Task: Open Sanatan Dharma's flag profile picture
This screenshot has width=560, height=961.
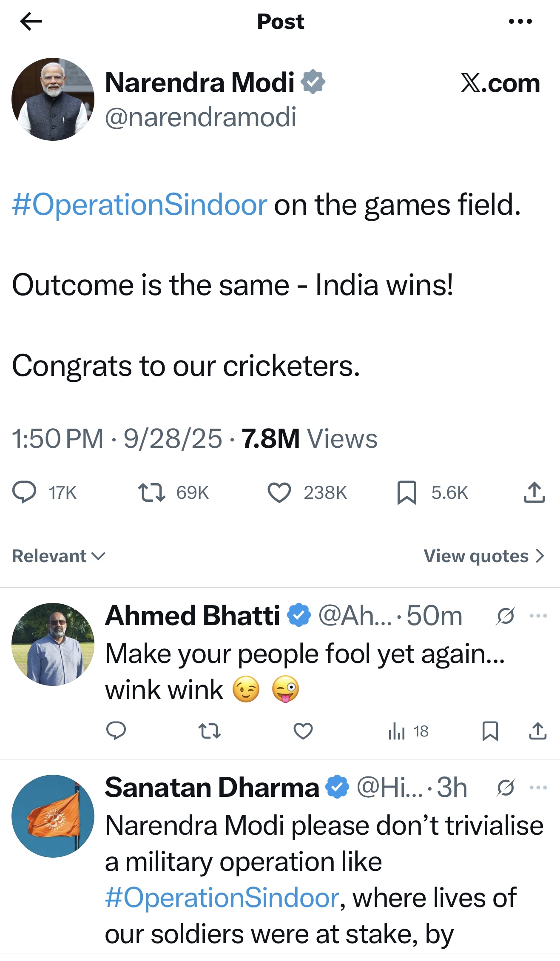Action: [53, 816]
